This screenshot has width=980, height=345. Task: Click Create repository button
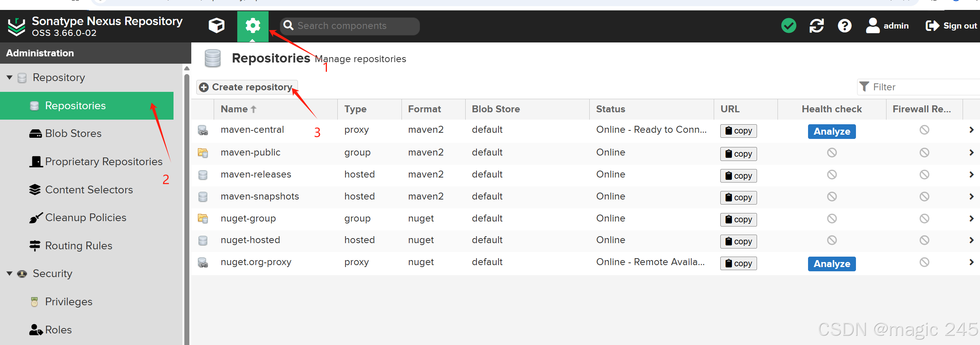coord(247,87)
